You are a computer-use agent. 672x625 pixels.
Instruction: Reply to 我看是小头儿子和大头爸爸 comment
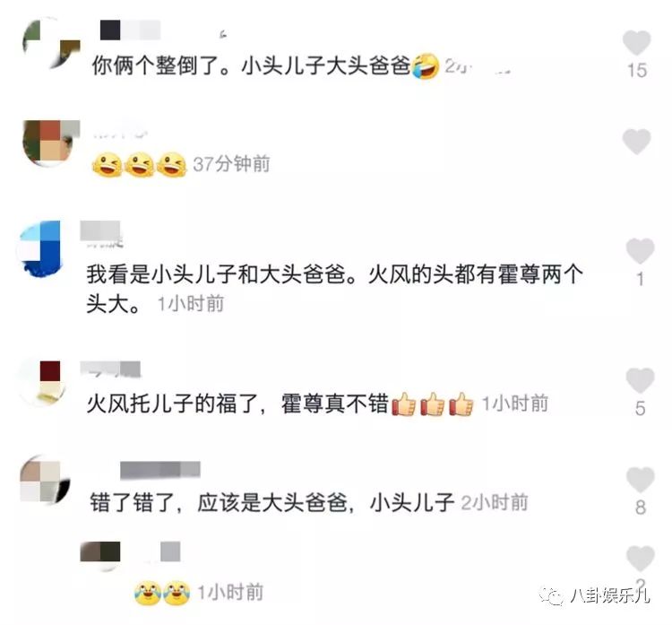pos(334,288)
